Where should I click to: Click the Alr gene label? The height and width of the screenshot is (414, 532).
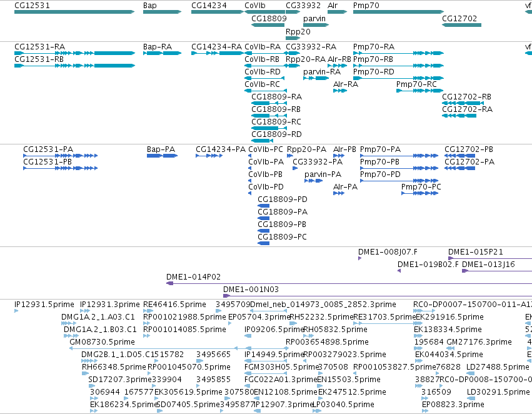pos(333,6)
